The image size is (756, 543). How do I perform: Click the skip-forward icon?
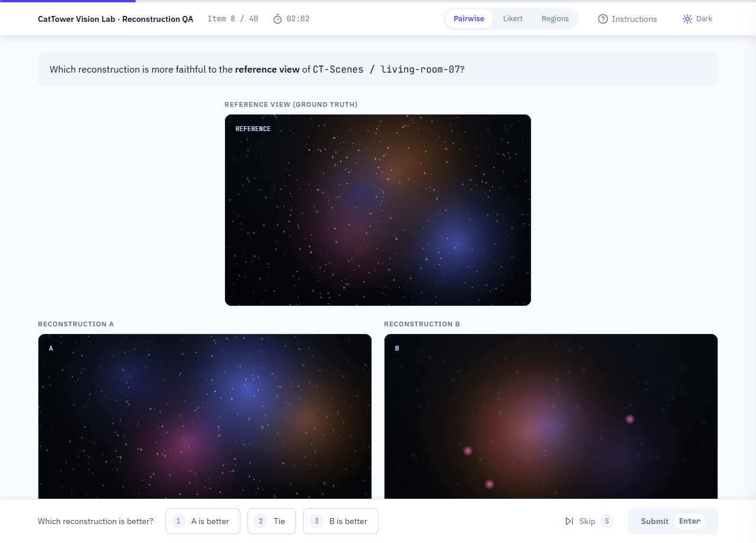point(569,521)
